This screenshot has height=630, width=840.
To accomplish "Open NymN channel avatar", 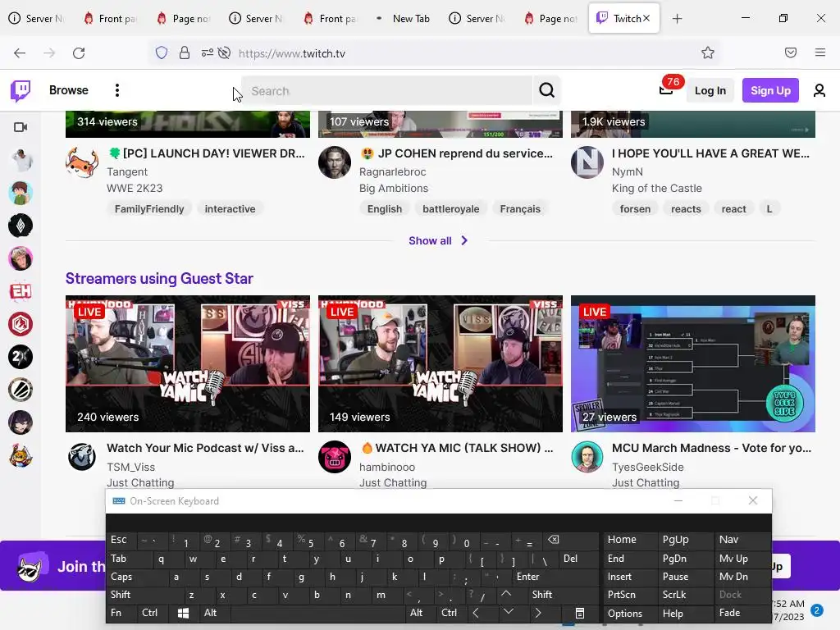I will tap(587, 162).
